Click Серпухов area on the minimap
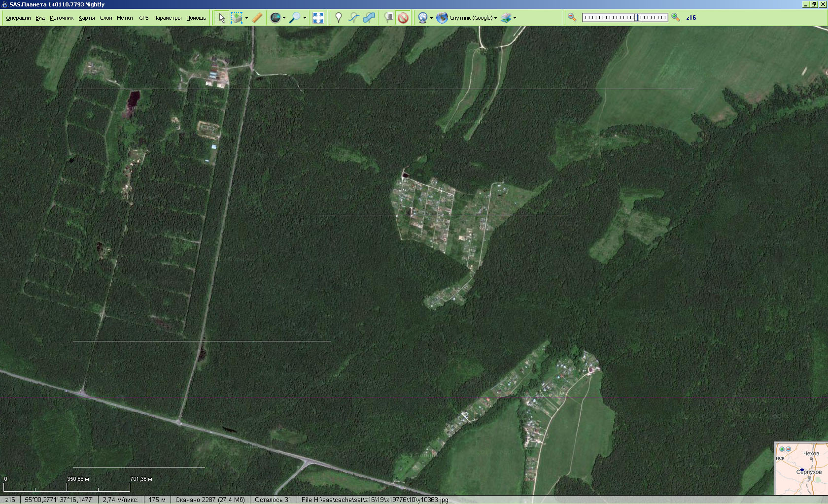 pyautogui.click(x=808, y=472)
